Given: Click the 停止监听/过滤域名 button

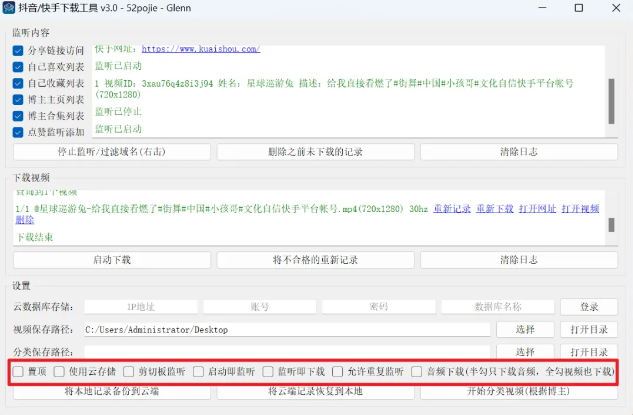Looking at the screenshot, I should coord(112,152).
